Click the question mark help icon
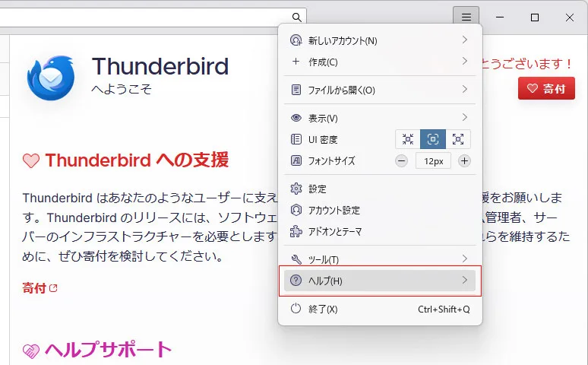 coord(296,280)
